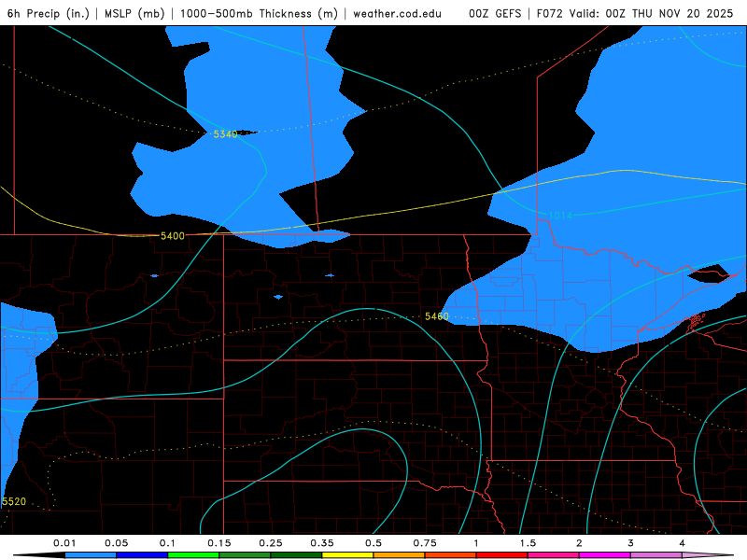The image size is (747, 560).
Task: Click the magenta 2–3 legend swatch
Action: click(x=605, y=555)
